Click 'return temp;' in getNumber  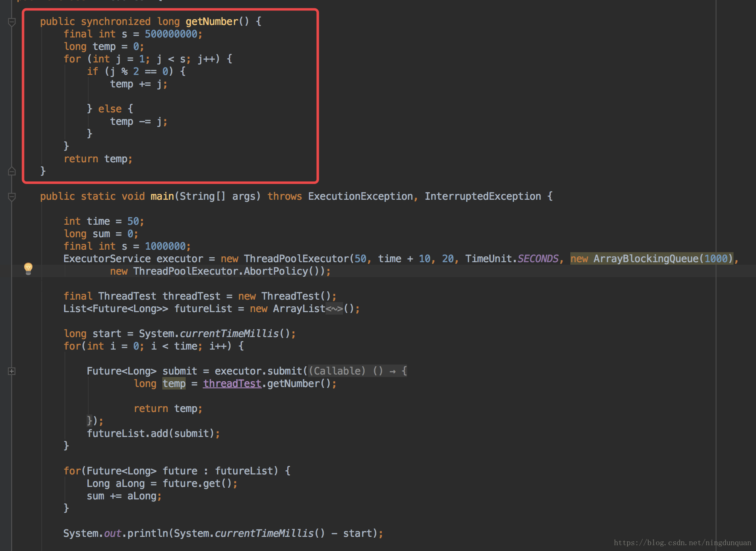coord(98,159)
